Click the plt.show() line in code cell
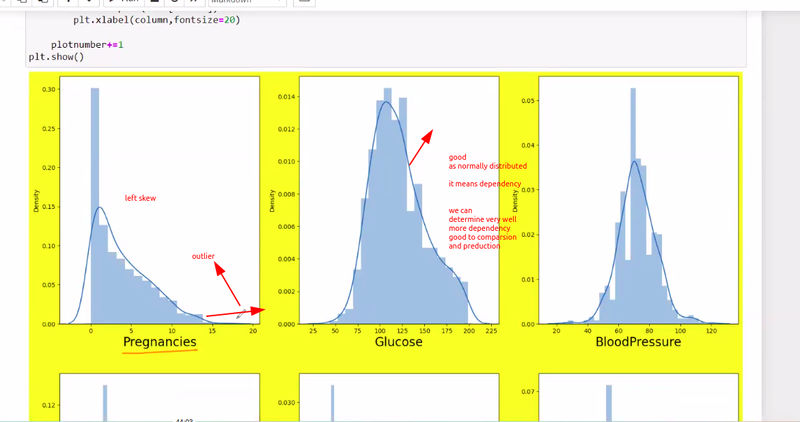Screen dimensions: 800x422 [x=56, y=57]
